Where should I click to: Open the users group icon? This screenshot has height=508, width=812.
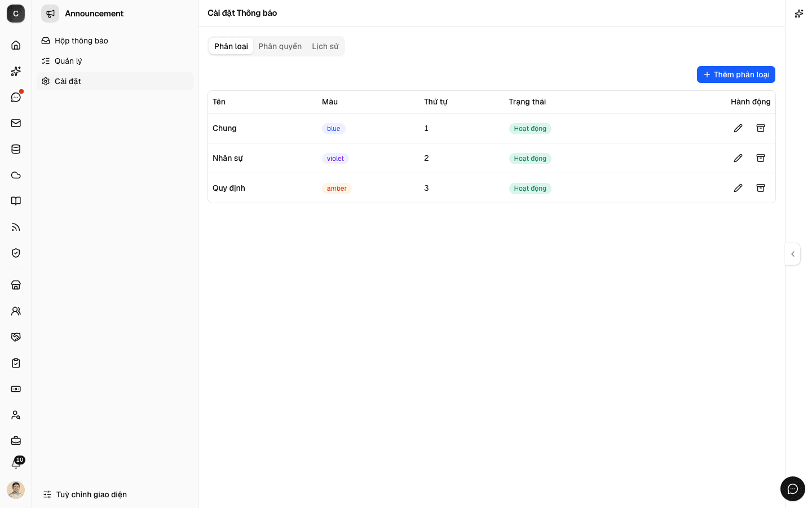16,311
